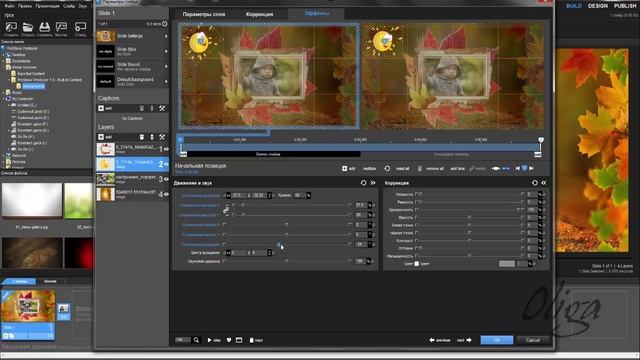The width and height of the screenshot is (640, 360).
Task: Jump to previous keyframe arrow icon
Action: coord(518,168)
